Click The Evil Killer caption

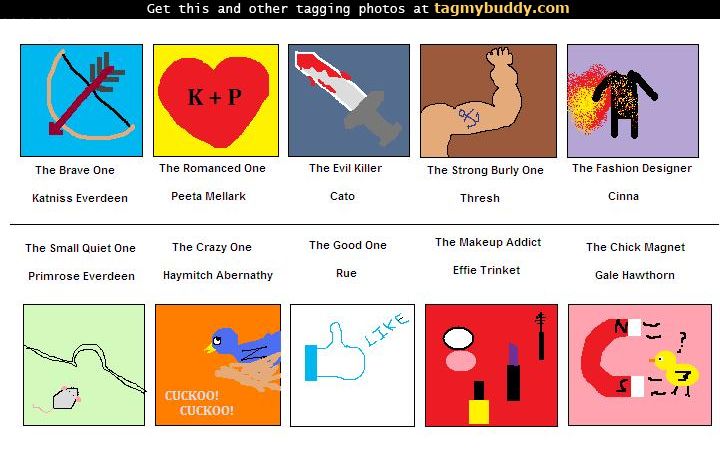[345, 168]
